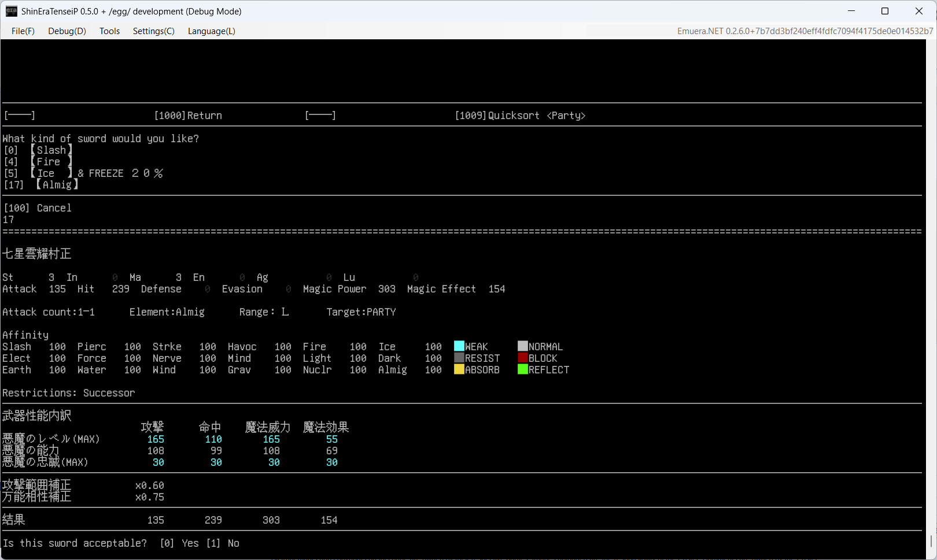Click the Emuera app icon in title bar
The image size is (937, 560).
pos(12,11)
